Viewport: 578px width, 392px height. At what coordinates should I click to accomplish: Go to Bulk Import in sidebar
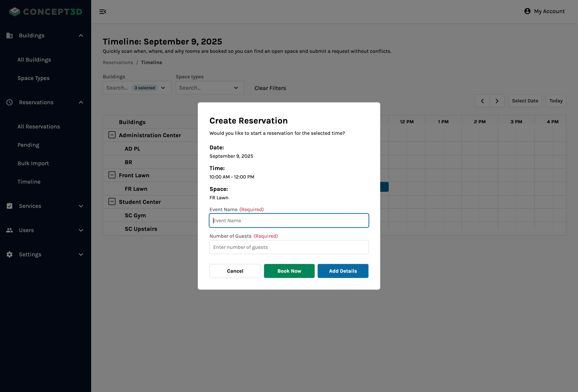click(x=33, y=163)
